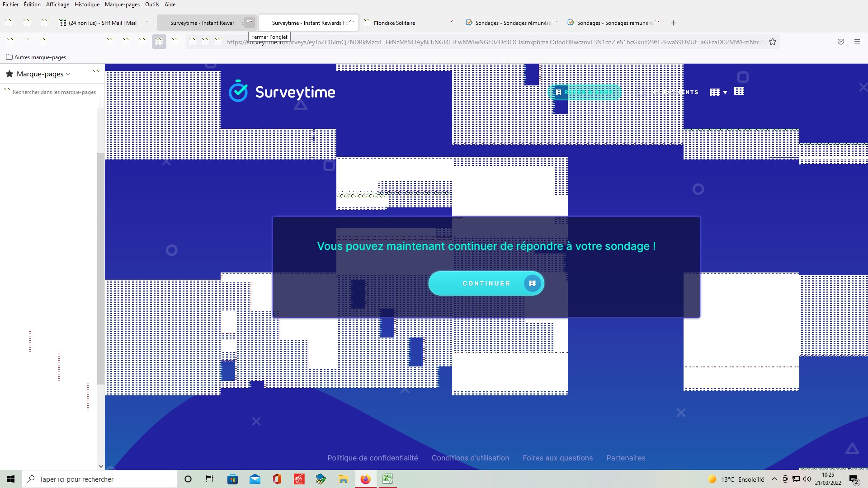
Task: Open the volume control tray icon
Action: pyautogui.click(x=807, y=479)
